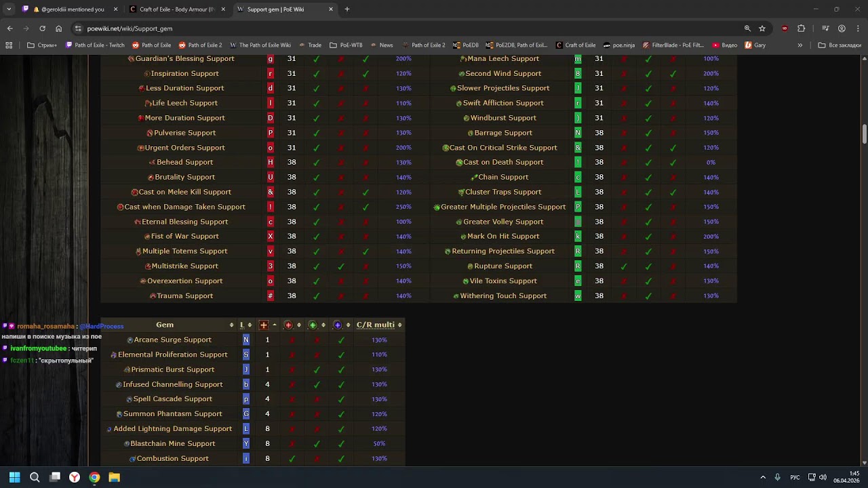Open the Chrome profile avatar icon

(x=842, y=28)
